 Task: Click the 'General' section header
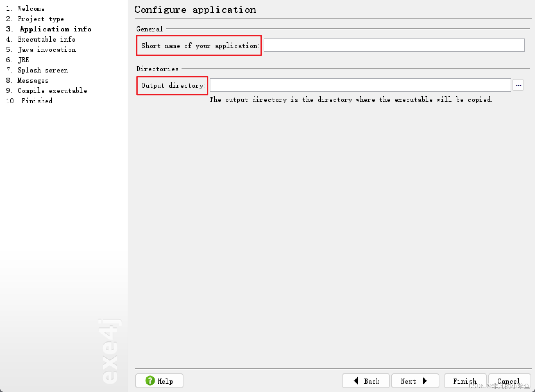click(x=149, y=29)
